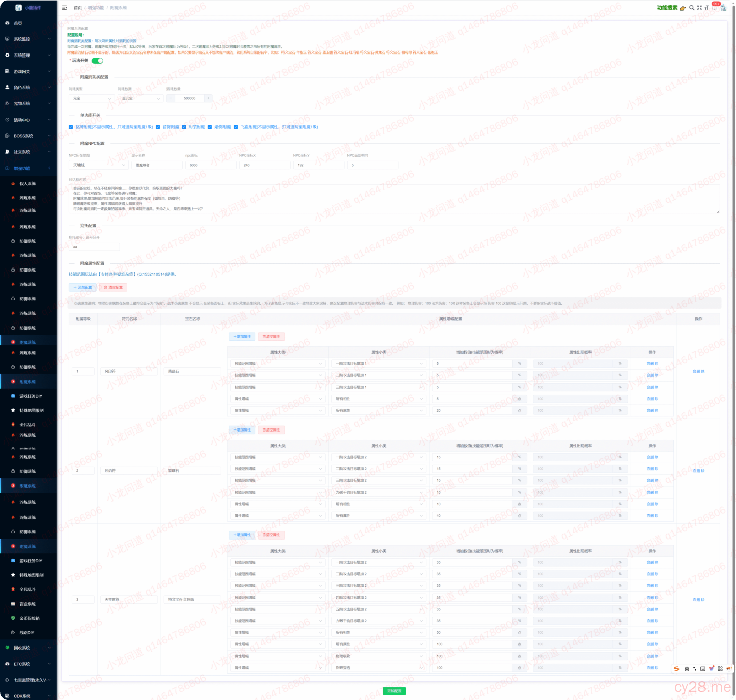The height and width of the screenshot is (700, 736).
Task: Turn off the 玩法开关 switch
Action: point(97,61)
